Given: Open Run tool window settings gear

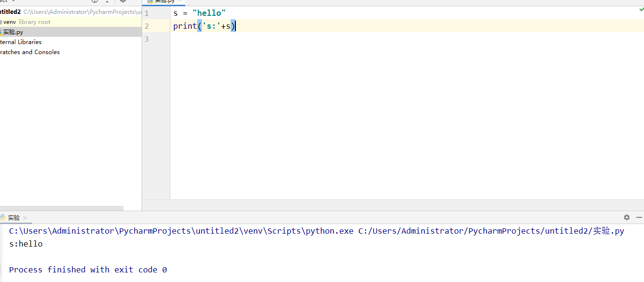Looking at the screenshot, I should pos(627,217).
